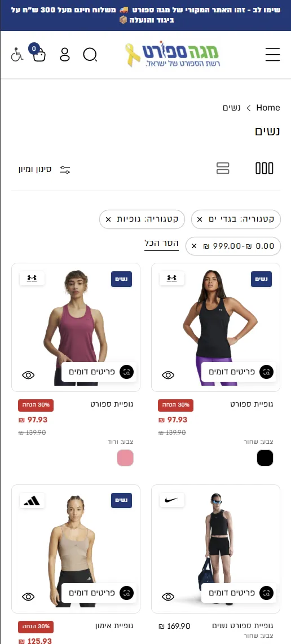The height and width of the screenshot is (644, 291).
Task: Open the accessibility wheelchair icon
Action: 17,55
